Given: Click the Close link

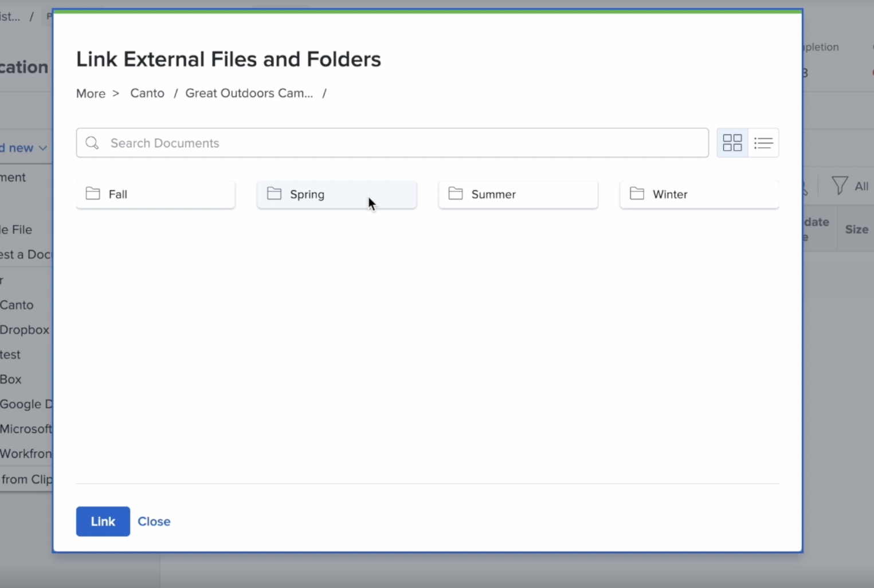Looking at the screenshot, I should [154, 521].
